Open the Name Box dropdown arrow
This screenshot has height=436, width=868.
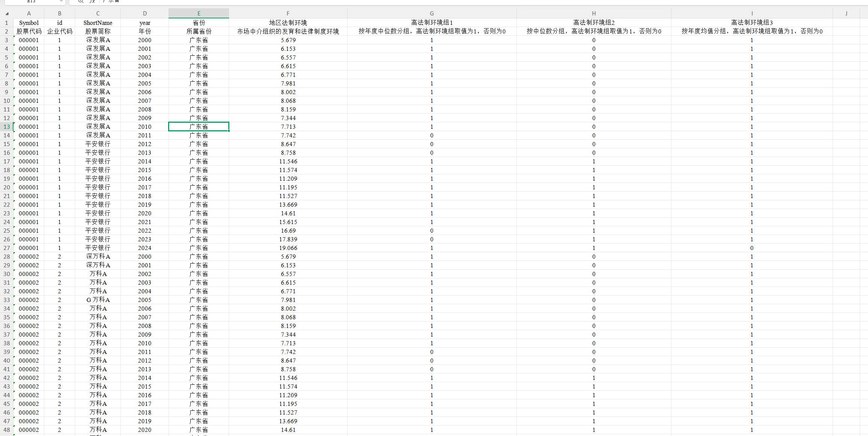61,2
